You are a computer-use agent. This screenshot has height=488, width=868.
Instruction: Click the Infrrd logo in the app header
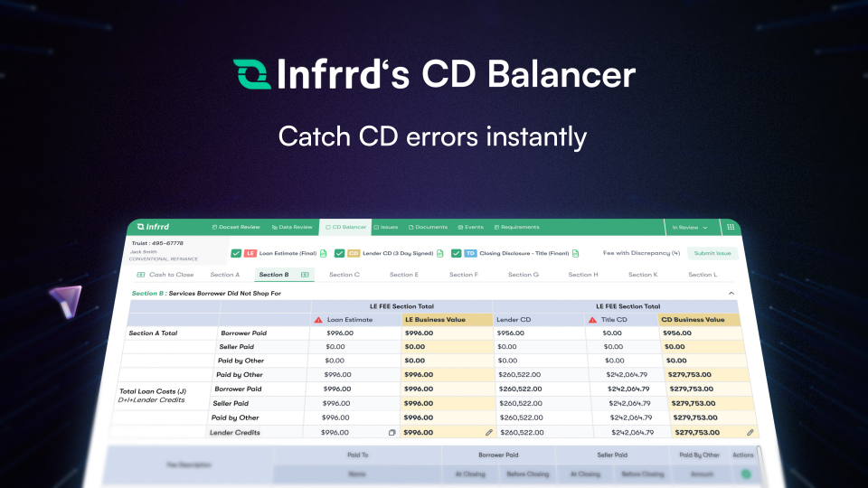tap(153, 227)
